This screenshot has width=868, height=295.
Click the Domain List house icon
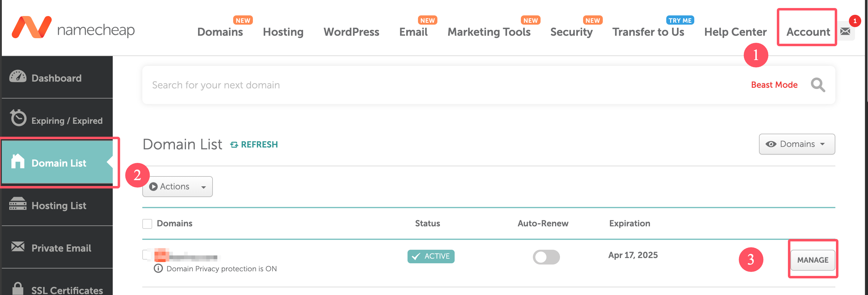click(18, 161)
